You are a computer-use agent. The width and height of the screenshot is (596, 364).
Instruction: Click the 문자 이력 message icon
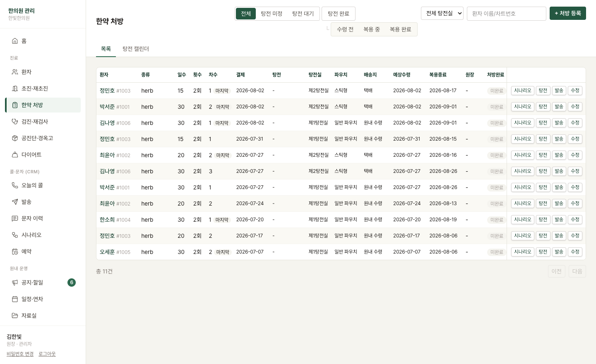click(15, 218)
